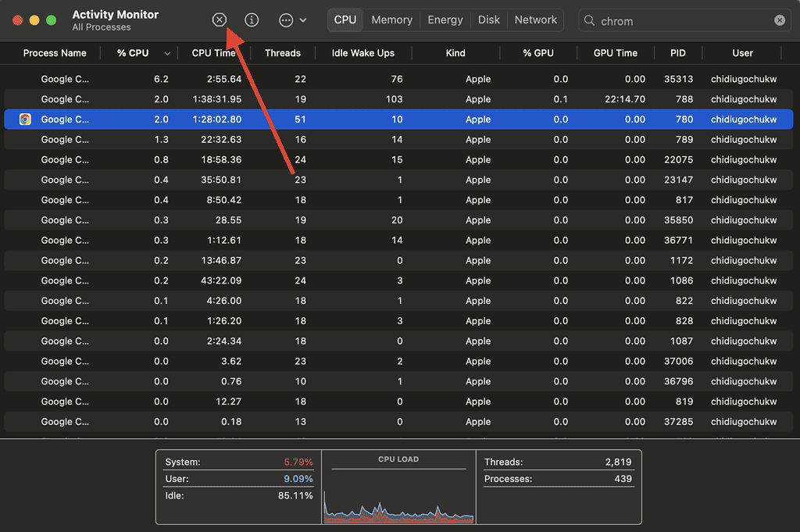Select the Network tab
This screenshot has width=800, height=532.
pos(536,20)
